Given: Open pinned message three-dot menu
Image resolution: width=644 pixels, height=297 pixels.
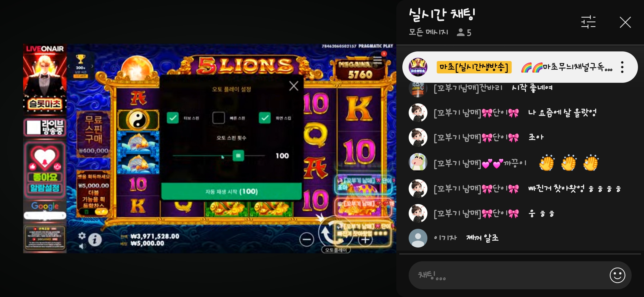Looking at the screenshot, I should [x=622, y=67].
